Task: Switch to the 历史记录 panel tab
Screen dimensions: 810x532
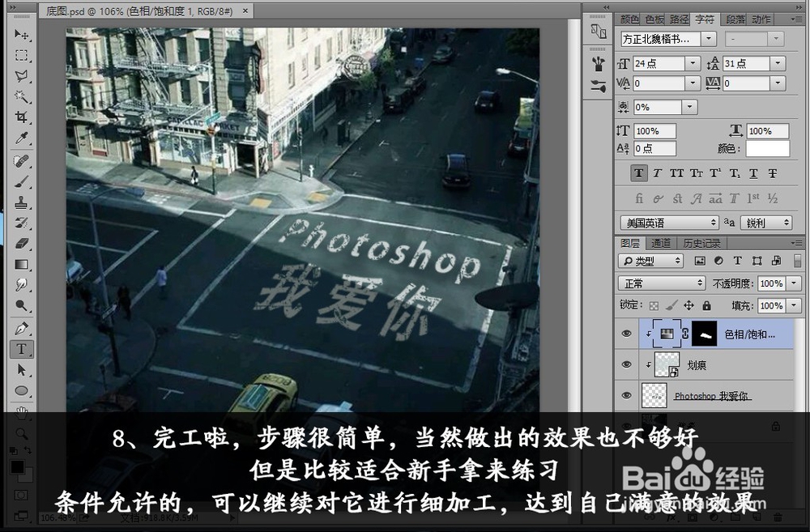Action: 701,243
